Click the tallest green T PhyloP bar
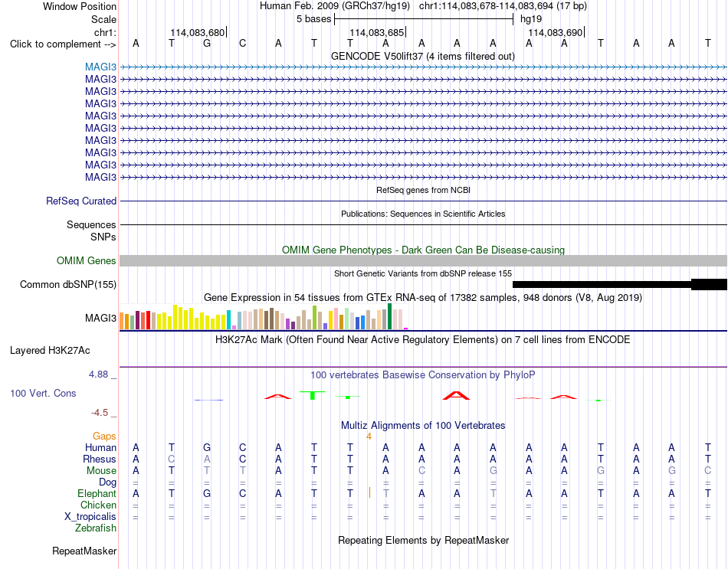The height and width of the screenshot is (569, 728). 313,395
